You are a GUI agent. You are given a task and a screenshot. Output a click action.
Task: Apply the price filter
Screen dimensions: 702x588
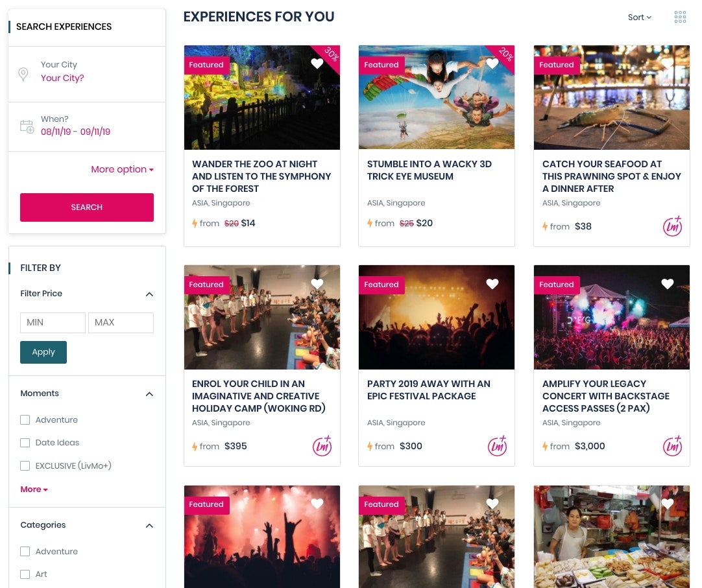[x=43, y=352]
